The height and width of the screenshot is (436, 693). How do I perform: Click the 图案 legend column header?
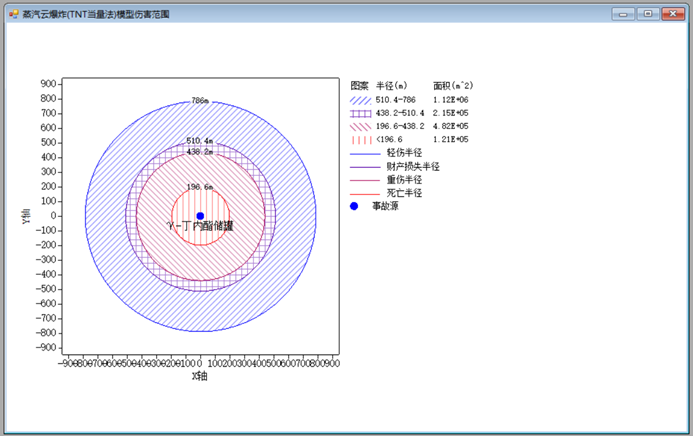coord(359,86)
